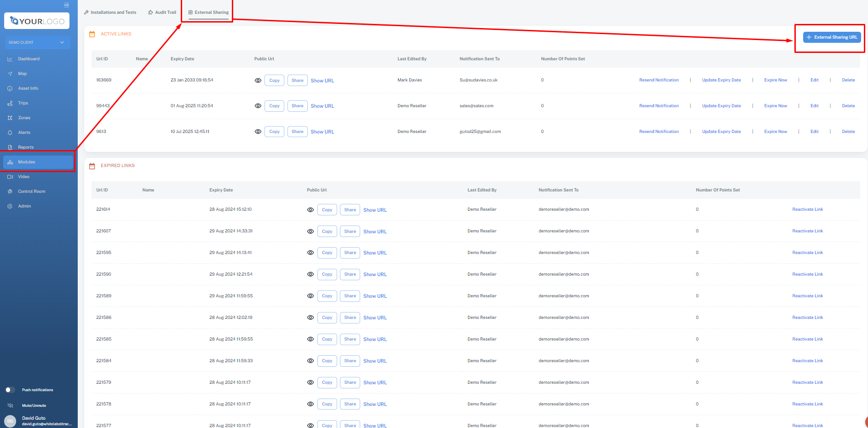This screenshot has width=868, height=428.
Task: View URL 163669 with the eye icon
Action: pyautogui.click(x=258, y=81)
